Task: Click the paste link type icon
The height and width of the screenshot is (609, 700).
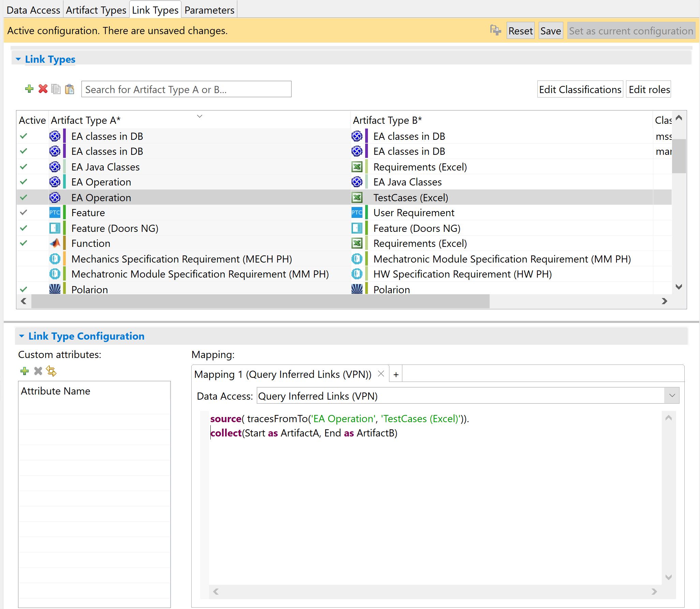Action: point(70,89)
